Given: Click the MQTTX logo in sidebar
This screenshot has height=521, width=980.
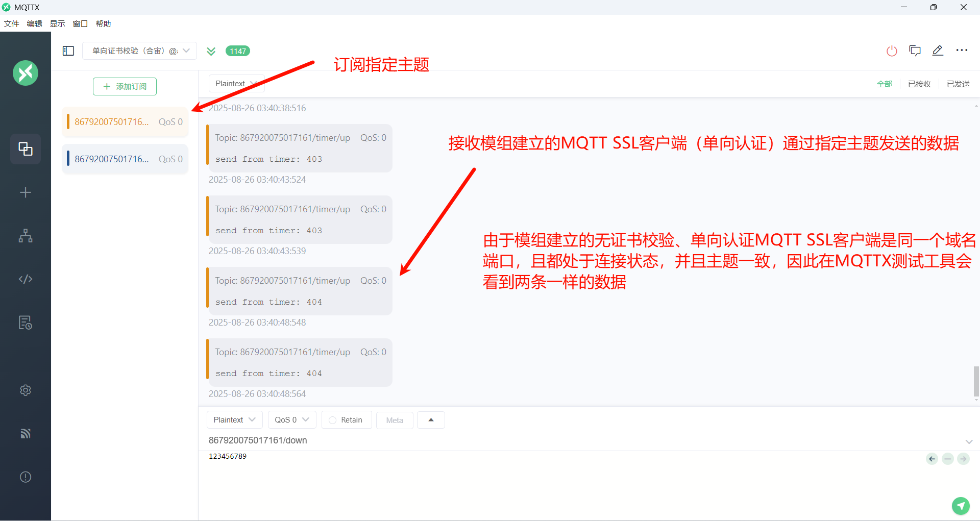Looking at the screenshot, I should (26, 73).
